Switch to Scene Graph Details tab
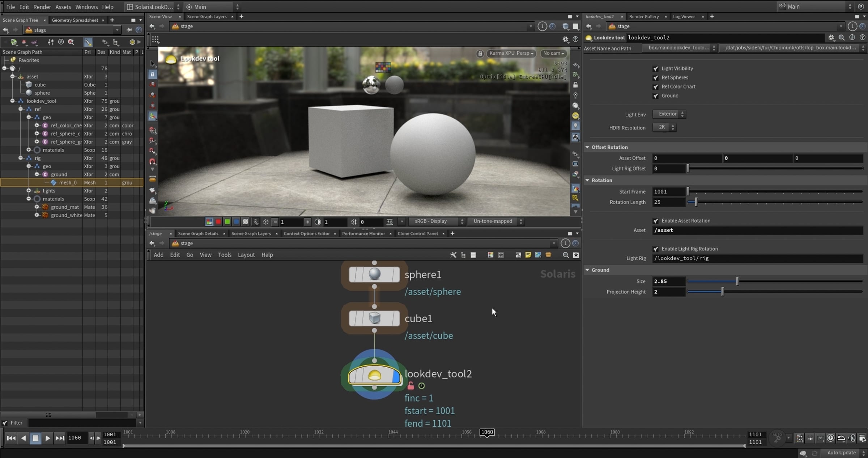Screen dimensions: 868x458 pos(198,234)
